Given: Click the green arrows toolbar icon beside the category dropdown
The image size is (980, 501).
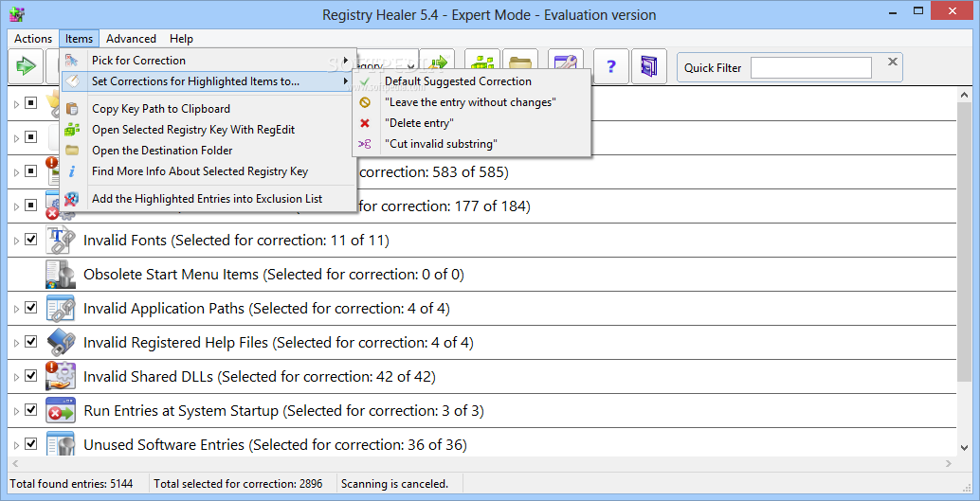Looking at the screenshot, I should pyautogui.click(x=438, y=63).
